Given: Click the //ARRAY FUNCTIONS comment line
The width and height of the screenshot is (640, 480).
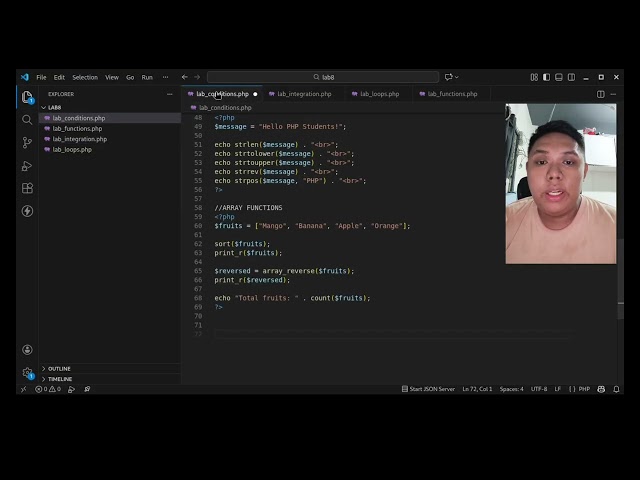Looking at the screenshot, I should pos(248,208).
